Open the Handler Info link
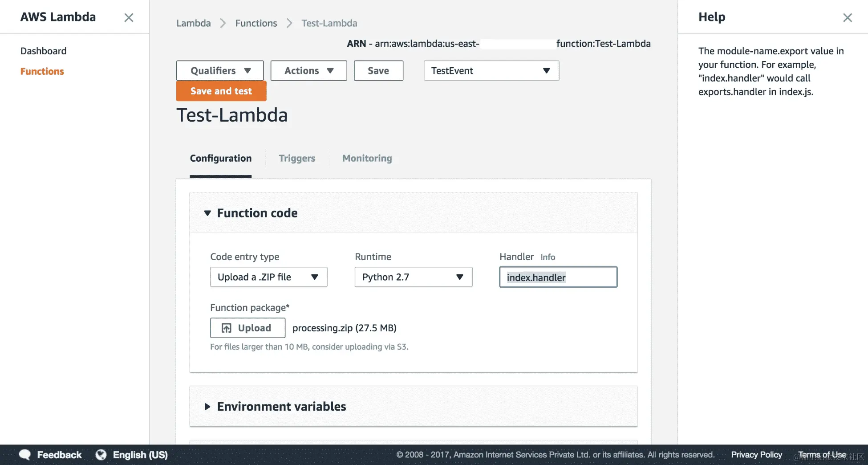Viewport: 868px width, 465px height. [x=548, y=257]
